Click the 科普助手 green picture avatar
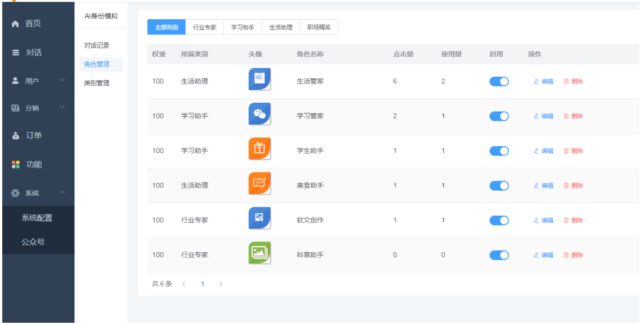The image size is (644, 325). coord(259,253)
